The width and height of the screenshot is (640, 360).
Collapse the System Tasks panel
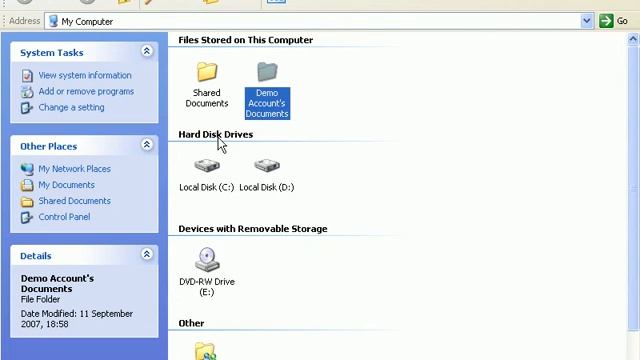pyautogui.click(x=147, y=51)
